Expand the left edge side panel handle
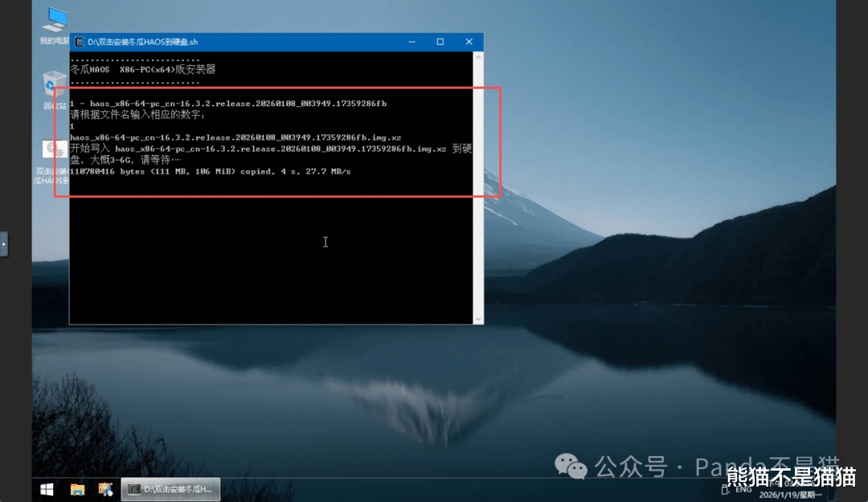 click(x=4, y=244)
